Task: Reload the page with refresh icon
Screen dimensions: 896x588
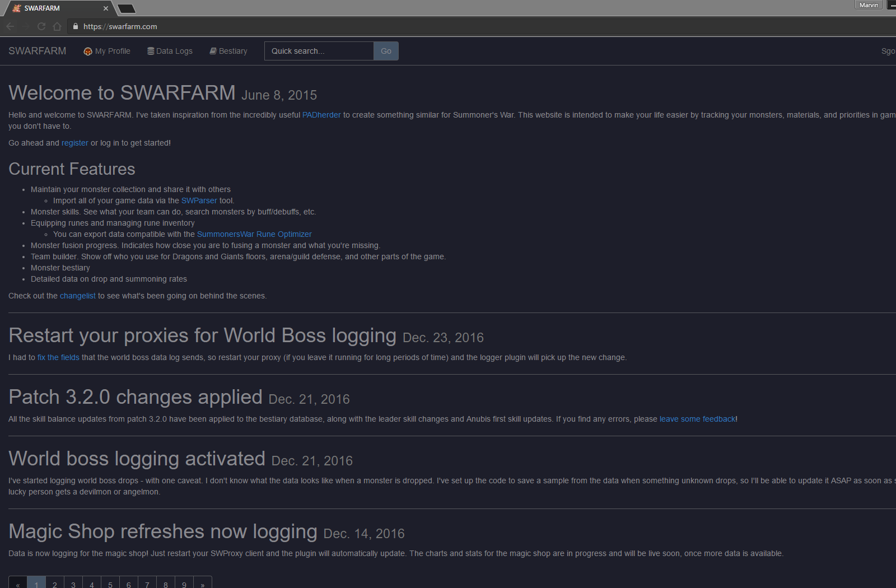Action: [41, 26]
